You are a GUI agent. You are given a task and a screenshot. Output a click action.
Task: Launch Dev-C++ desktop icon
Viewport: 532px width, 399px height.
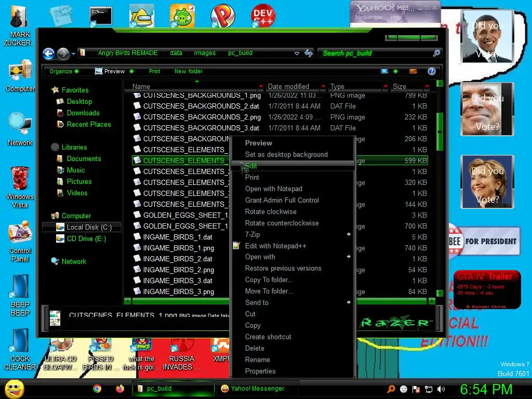(x=263, y=15)
